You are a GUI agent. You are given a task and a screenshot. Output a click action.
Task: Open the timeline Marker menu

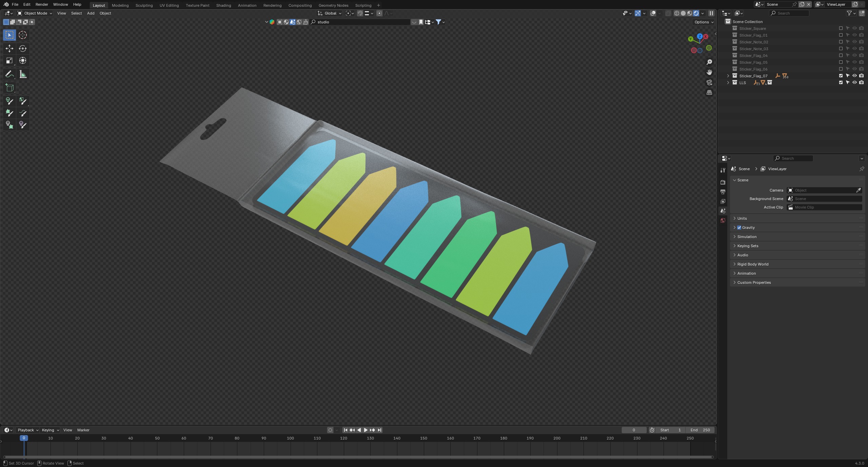point(83,430)
